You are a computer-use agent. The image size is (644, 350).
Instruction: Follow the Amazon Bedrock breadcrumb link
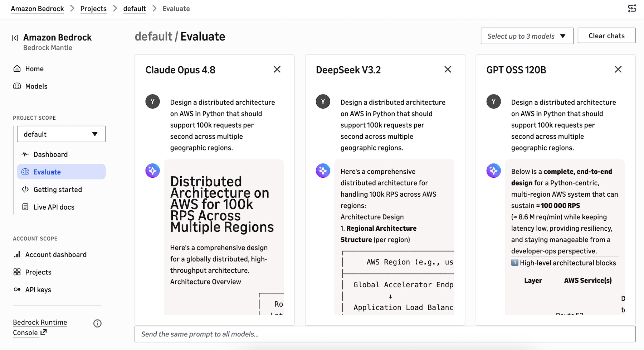(37, 9)
